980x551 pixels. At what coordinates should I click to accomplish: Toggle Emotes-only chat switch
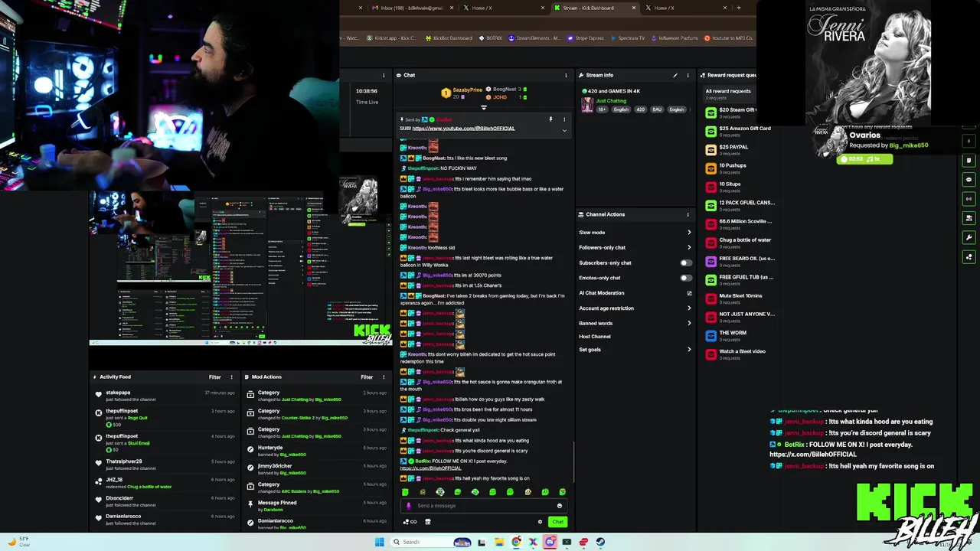click(686, 278)
